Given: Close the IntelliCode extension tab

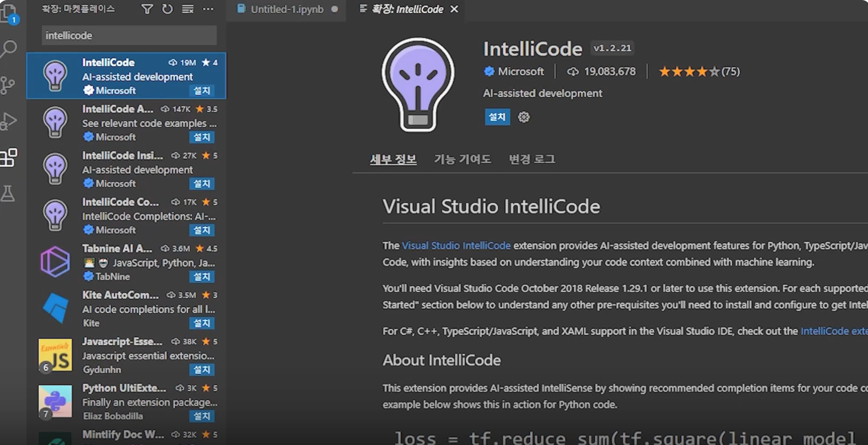Looking at the screenshot, I should 454,9.
